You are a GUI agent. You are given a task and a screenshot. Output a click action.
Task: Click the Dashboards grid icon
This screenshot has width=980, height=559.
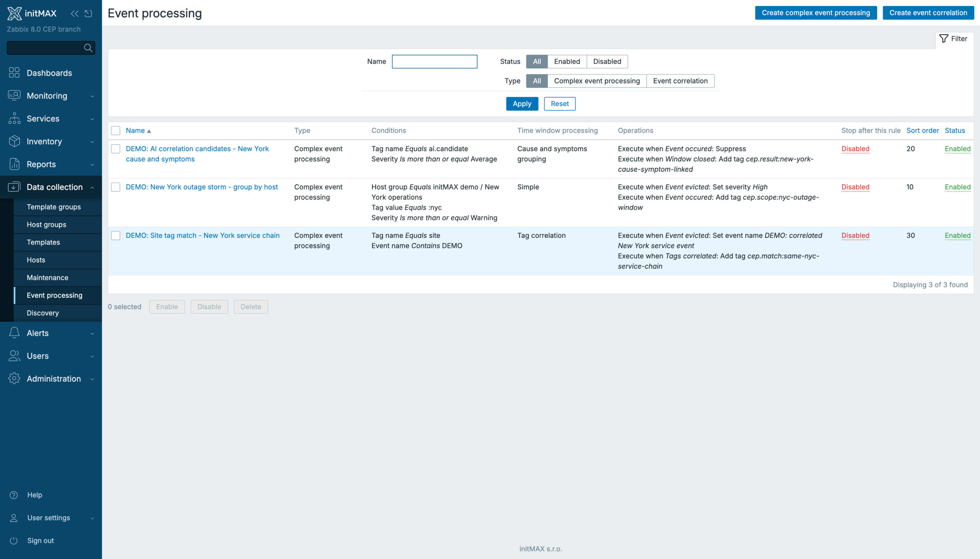(14, 72)
